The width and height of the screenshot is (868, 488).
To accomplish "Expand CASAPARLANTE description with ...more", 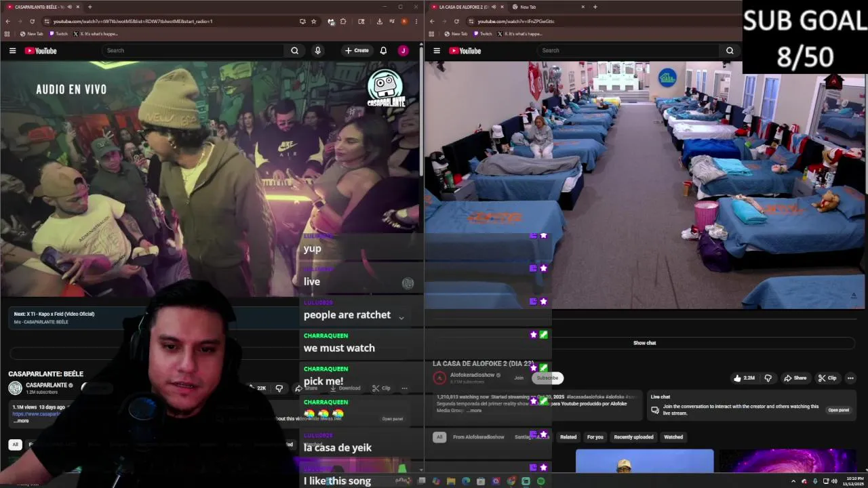I will pos(21,421).
